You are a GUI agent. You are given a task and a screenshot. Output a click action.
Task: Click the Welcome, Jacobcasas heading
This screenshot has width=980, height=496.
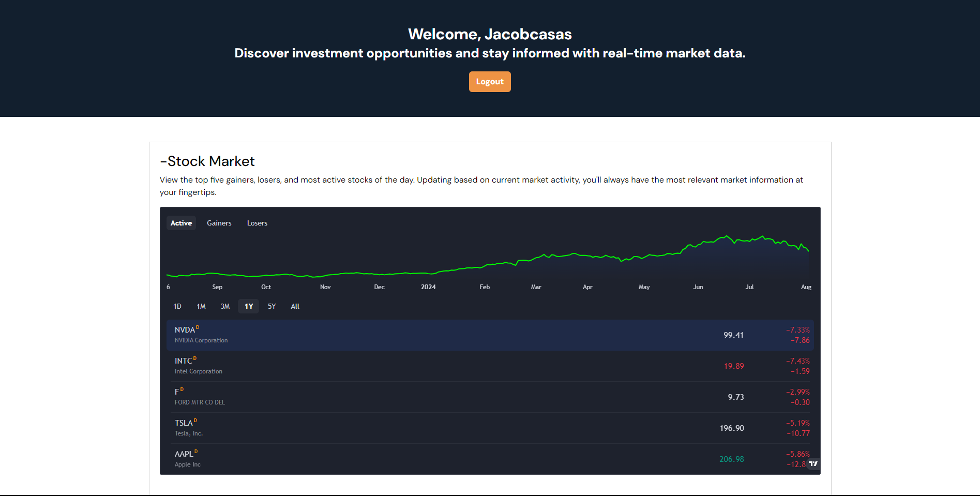click(490, 34)
